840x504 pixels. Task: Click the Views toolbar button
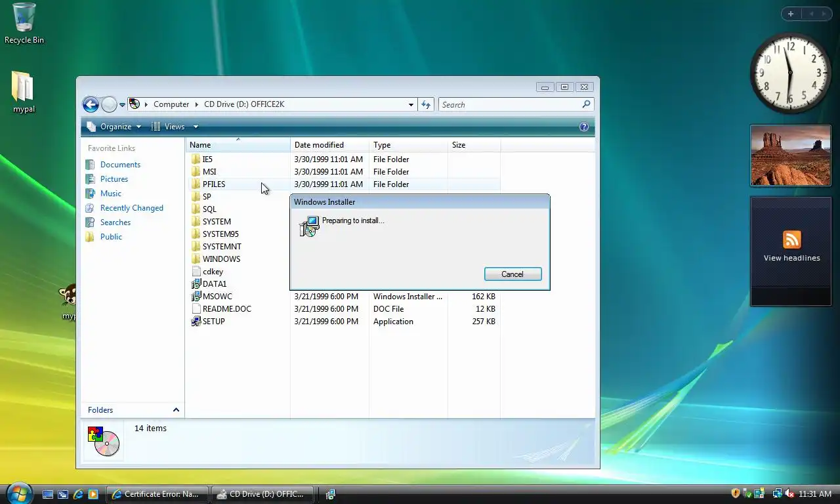coord(169,127)
